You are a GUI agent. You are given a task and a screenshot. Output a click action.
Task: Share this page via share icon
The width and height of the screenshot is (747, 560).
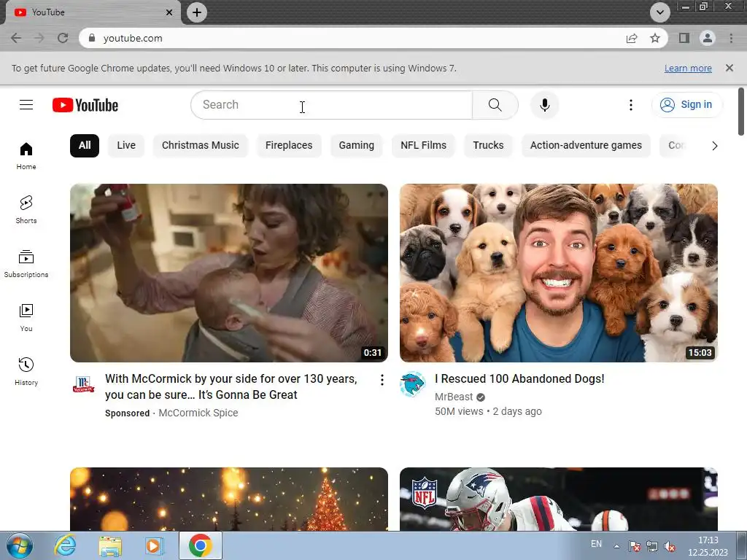pos(632,38)
